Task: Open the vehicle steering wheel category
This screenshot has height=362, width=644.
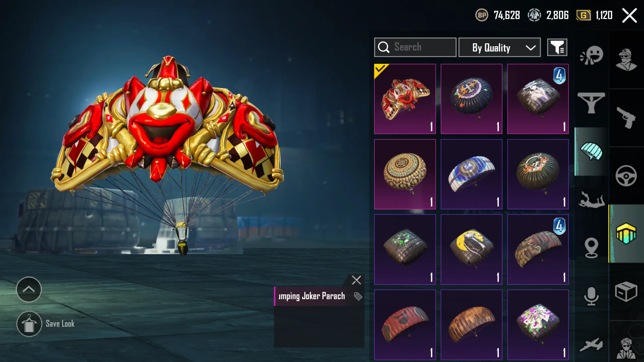Action: [626, 175]
